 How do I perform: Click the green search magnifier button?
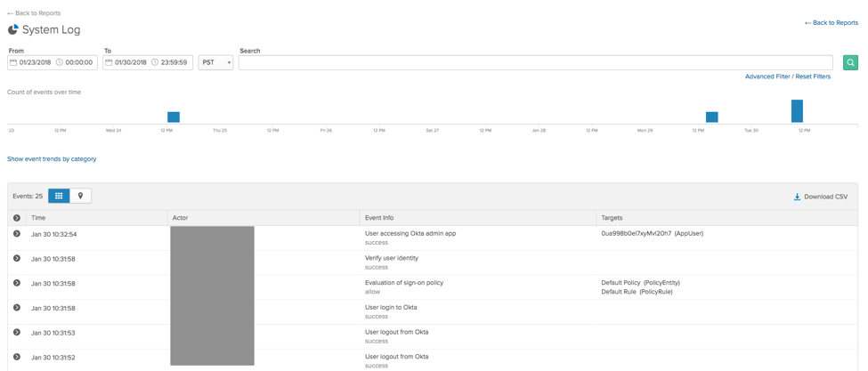point(850,63)
